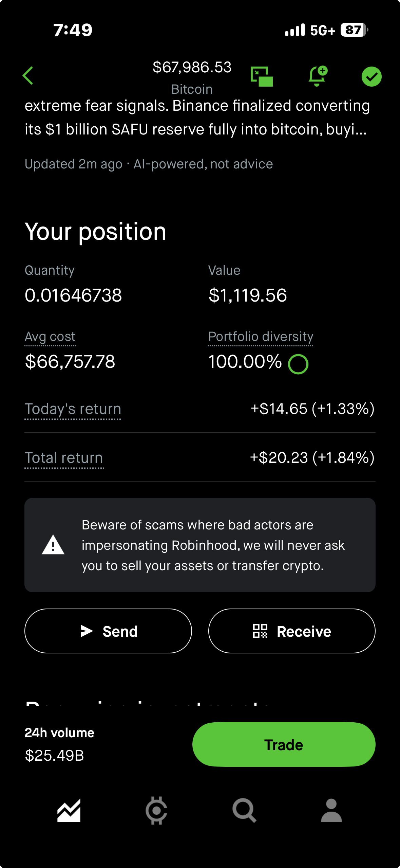Viewport: 400px width, 868px height.
Task: Click the portfolio diversity green ring
Action: [298, 364]
